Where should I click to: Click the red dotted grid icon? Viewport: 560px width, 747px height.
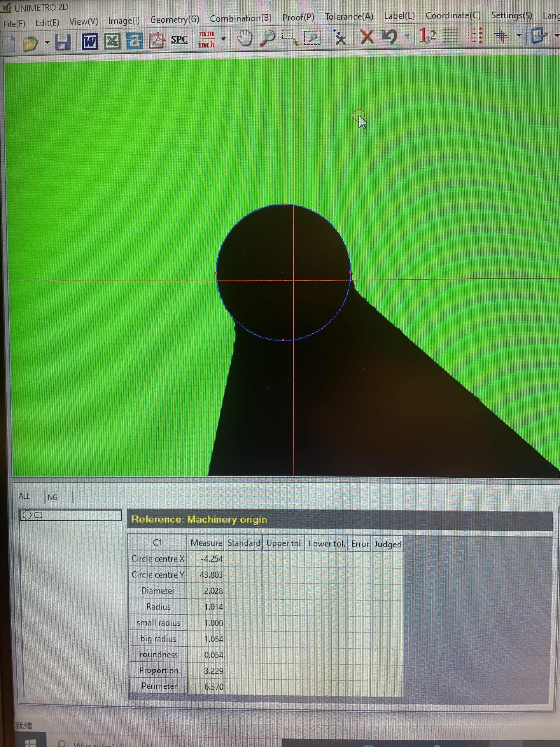pyautogui.click(x=474, y=36)
